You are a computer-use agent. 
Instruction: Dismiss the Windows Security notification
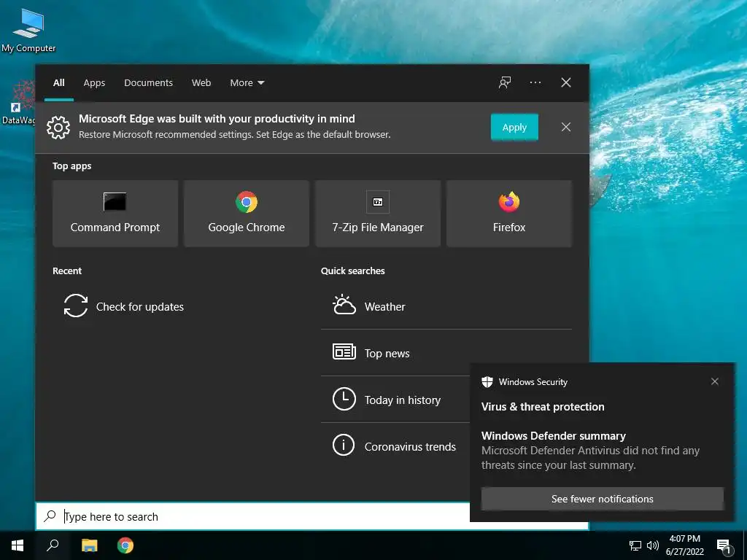point(714,381)
